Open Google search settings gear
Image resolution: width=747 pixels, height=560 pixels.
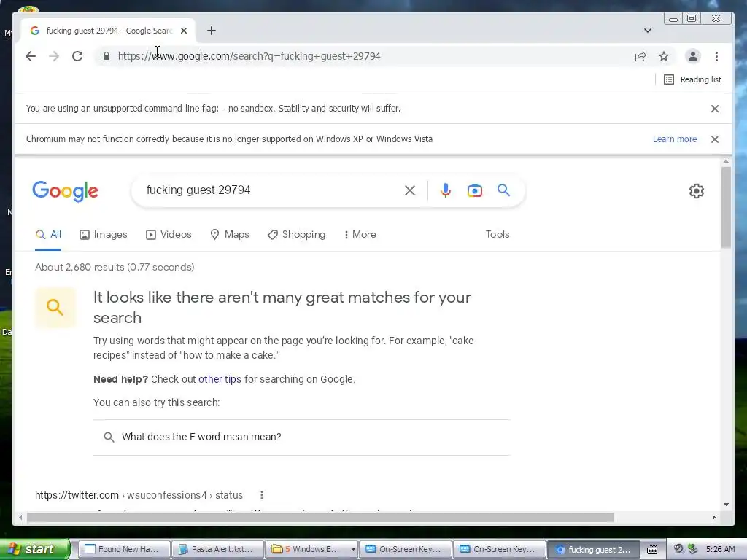(697, 191)
